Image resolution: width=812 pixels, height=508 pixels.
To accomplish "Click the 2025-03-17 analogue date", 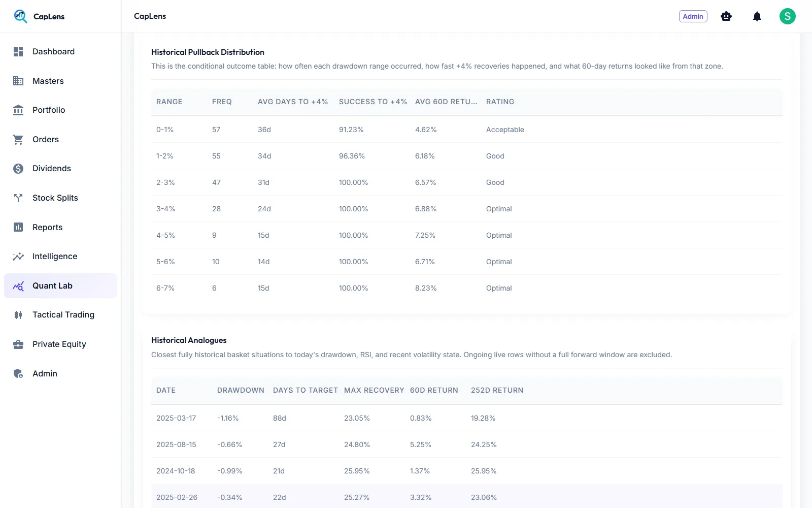I will [x=176, y=418].
